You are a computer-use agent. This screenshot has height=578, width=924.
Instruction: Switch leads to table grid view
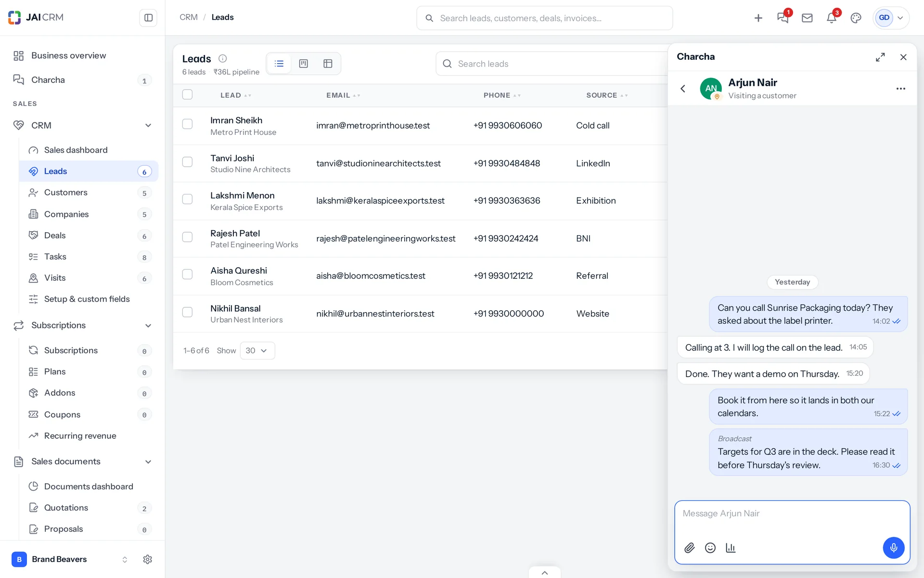[328, 64]
